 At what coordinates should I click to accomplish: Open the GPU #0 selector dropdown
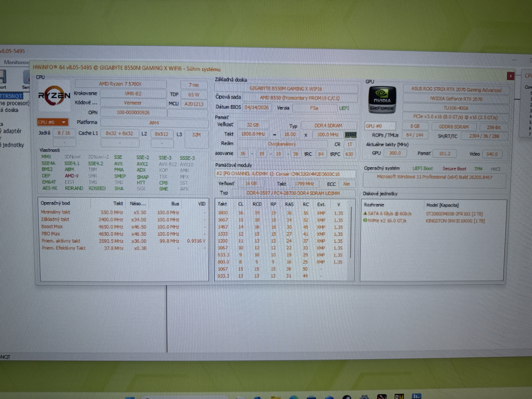pos(380,126)
